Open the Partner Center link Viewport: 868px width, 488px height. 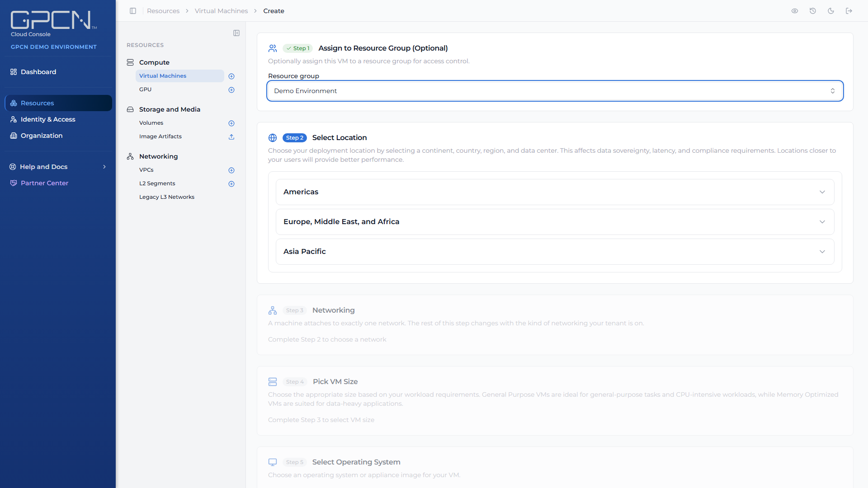tap(58, 183)
